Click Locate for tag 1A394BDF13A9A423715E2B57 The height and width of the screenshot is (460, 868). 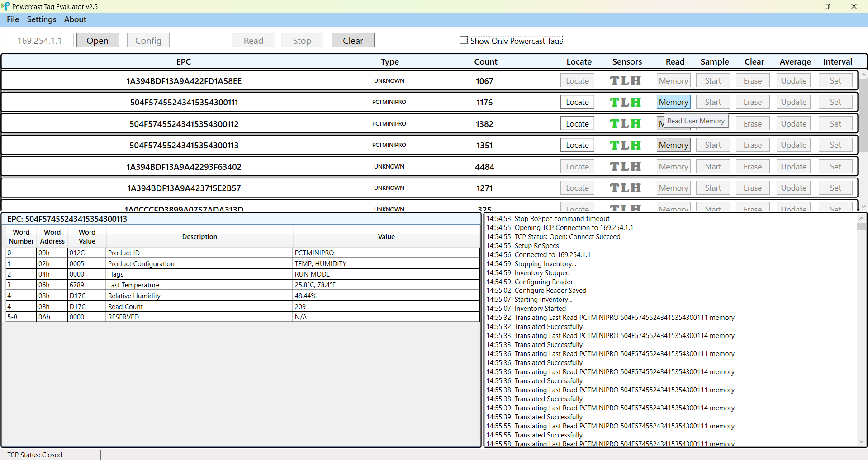577,188
